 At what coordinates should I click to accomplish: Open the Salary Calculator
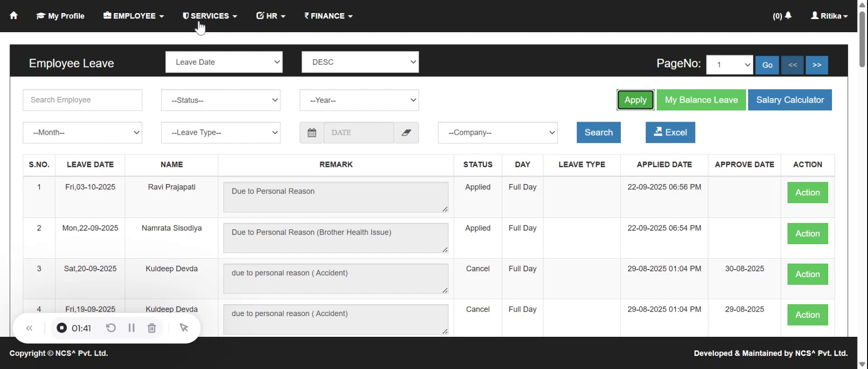[x=790, y=100]
